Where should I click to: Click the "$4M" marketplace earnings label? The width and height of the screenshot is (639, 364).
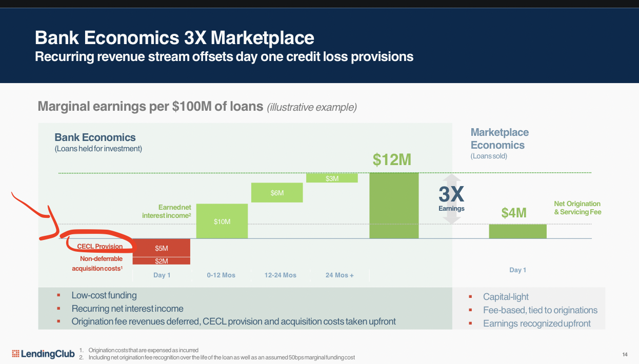[514, 212]
